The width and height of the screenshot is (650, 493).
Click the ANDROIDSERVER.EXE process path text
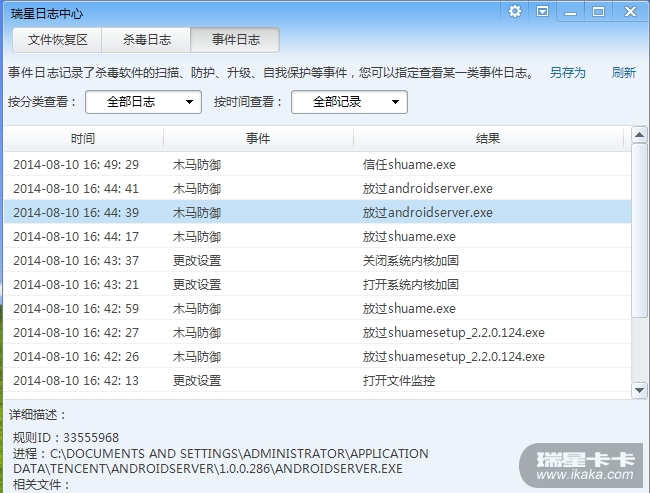[221, 461]
